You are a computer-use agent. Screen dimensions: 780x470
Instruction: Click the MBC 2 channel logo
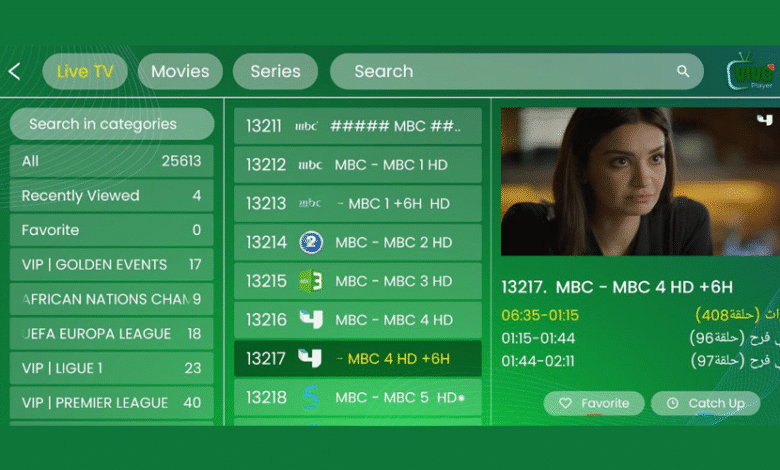(x=311, y=242)
